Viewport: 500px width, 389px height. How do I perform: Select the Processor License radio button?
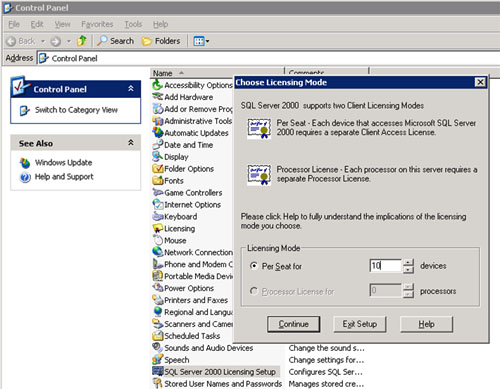point(254,291)
